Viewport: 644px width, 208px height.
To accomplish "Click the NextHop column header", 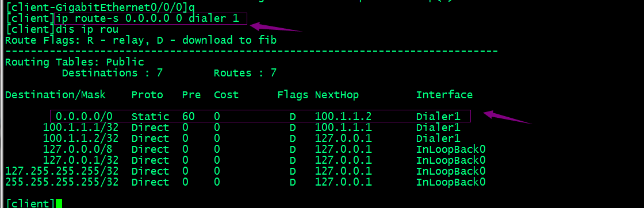I will click(x=337, y=95).
